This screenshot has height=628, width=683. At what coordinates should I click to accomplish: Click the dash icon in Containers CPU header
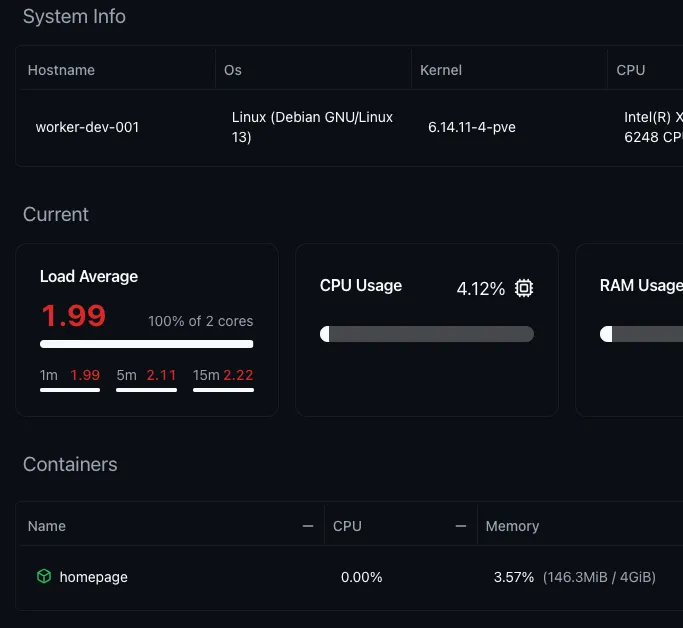click(x=461, y=526)
